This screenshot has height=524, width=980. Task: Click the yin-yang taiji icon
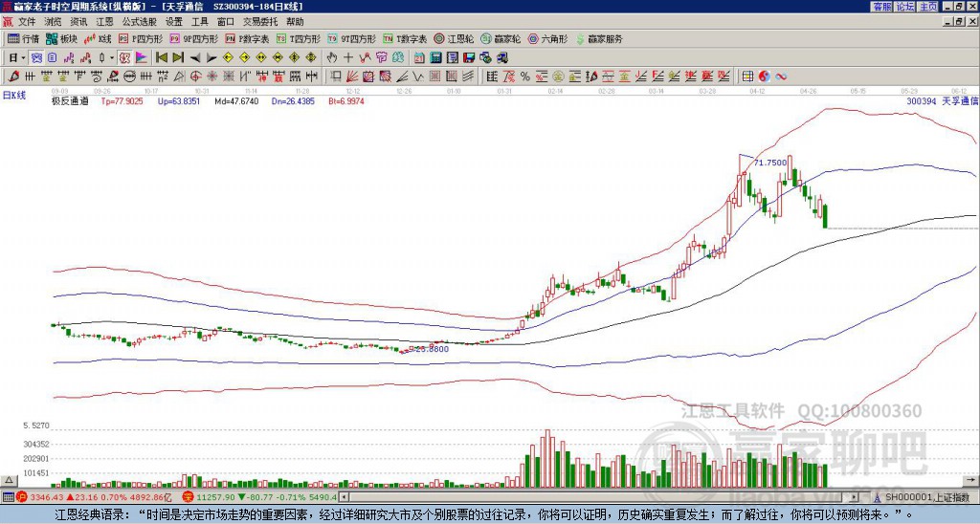point(764,76)
